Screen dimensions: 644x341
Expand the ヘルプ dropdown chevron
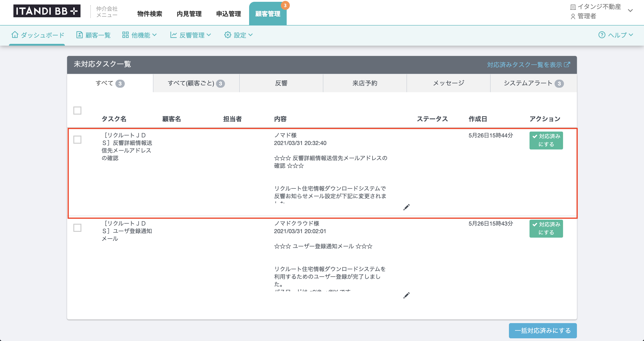(631, 35)
